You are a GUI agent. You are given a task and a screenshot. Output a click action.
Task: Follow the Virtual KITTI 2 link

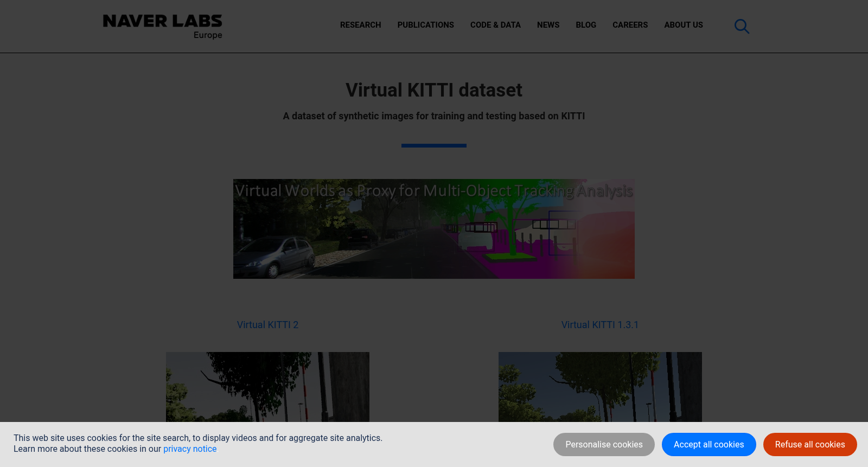(x=267, y=325)
